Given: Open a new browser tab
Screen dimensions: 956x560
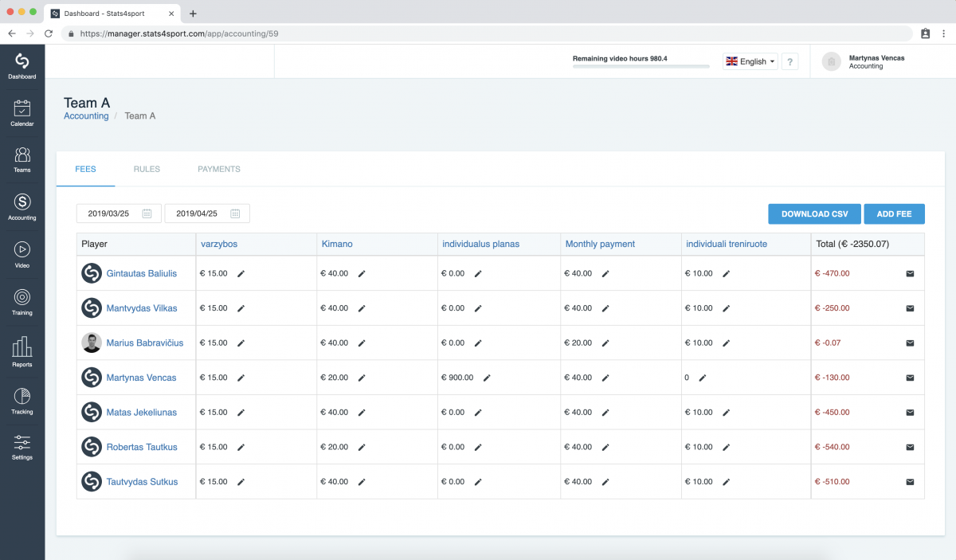Looking at the screenshot, I should 193,14.
